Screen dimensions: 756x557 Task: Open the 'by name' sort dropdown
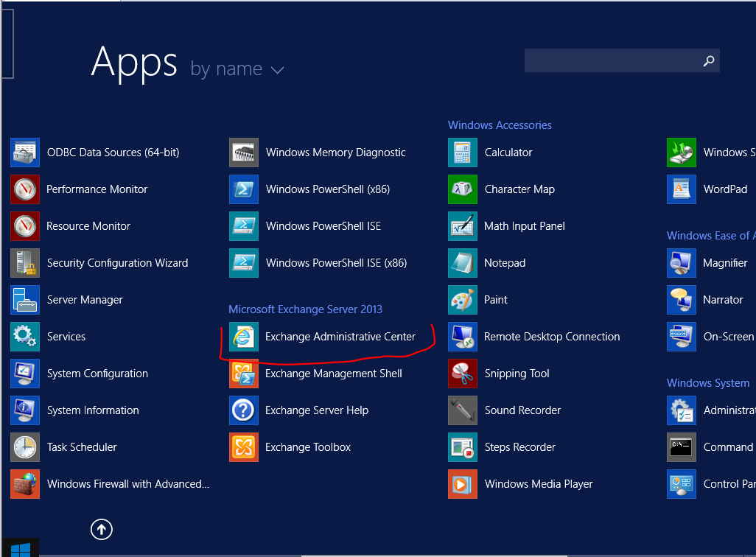237,69
